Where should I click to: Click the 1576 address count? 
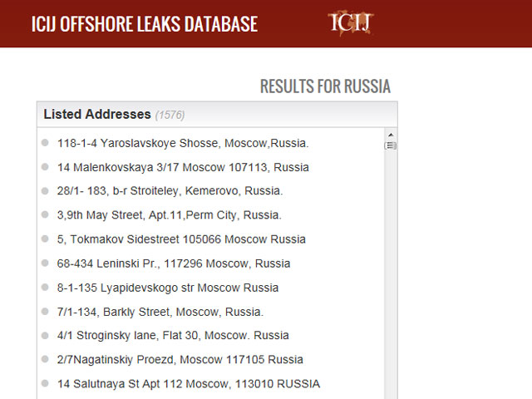170,115
